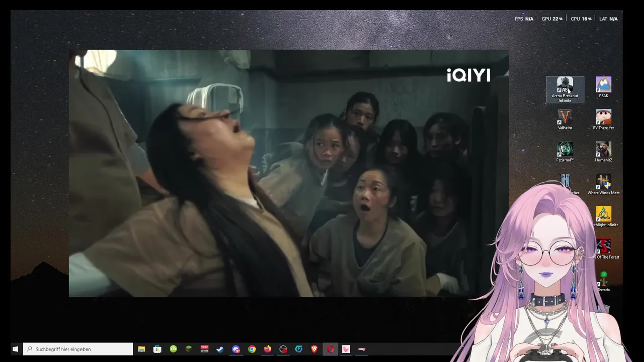Open the blue lightning taskbar app
This screenshot has height=362, width=644.
coord(299,349)
